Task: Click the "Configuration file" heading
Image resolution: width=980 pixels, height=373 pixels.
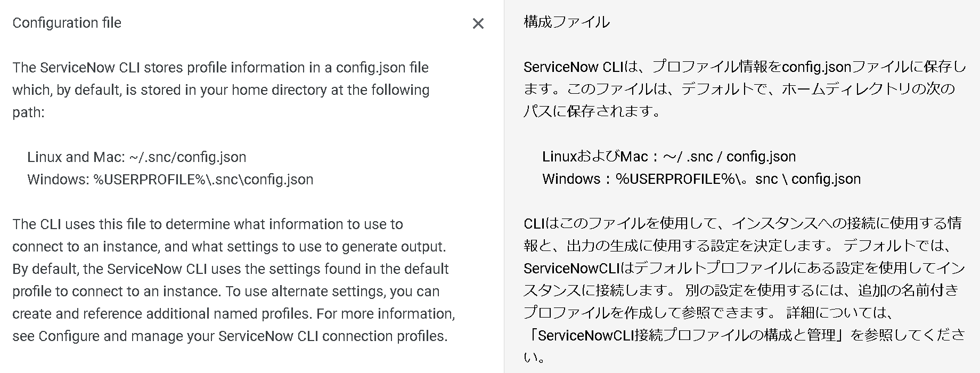Action: [67, 23]
